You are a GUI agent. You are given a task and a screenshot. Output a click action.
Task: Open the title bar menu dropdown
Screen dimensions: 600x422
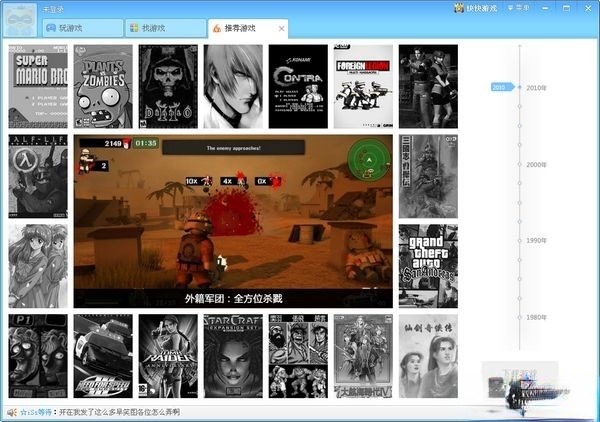[x=518, y=8]
